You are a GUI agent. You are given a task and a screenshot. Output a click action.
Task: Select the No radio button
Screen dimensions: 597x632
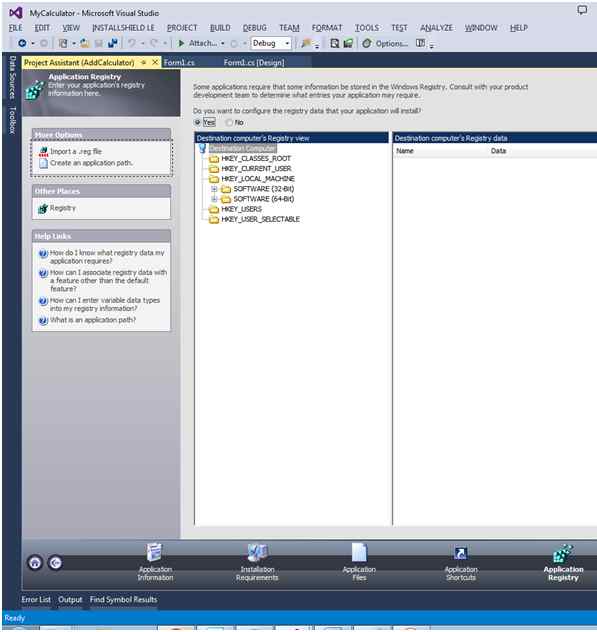pos(229,122)
